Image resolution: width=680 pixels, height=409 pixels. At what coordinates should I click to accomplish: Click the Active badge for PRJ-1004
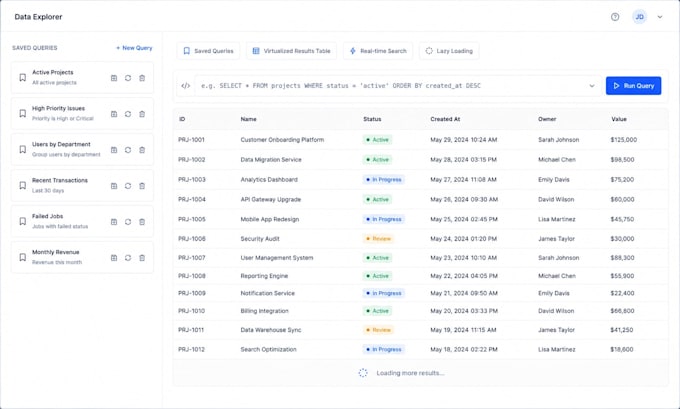pos(377,200)
